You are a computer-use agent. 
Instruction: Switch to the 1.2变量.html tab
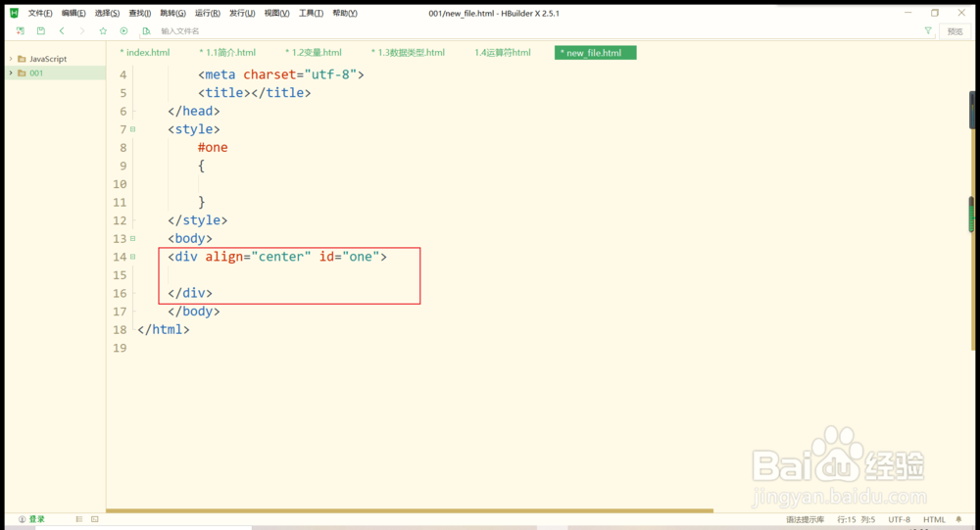click(x=314, y=53)
